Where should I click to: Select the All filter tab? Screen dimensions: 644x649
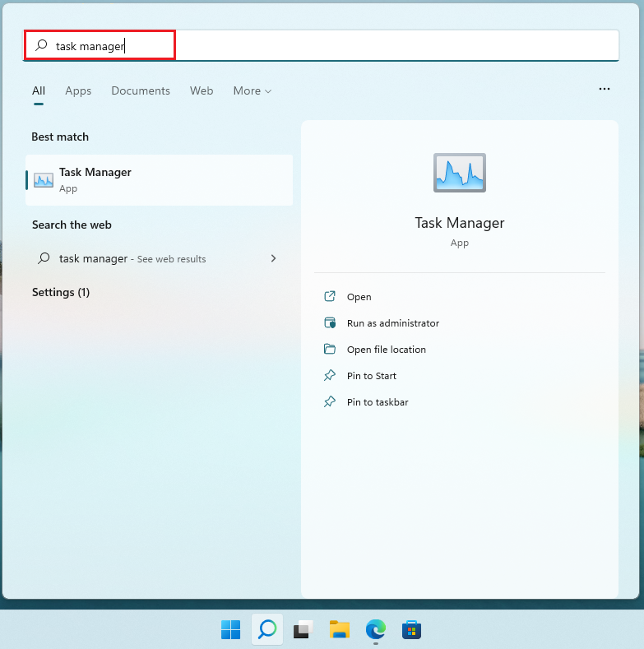point(39,90)
